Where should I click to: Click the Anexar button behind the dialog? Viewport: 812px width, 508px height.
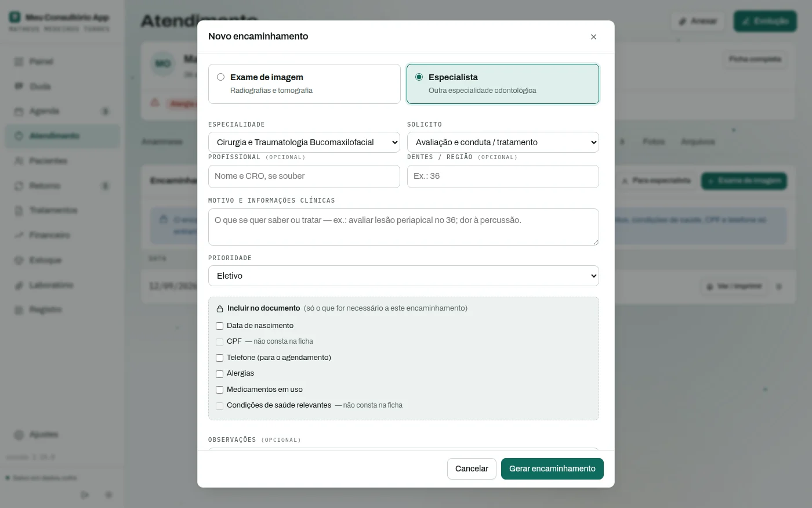pos(698,21)
